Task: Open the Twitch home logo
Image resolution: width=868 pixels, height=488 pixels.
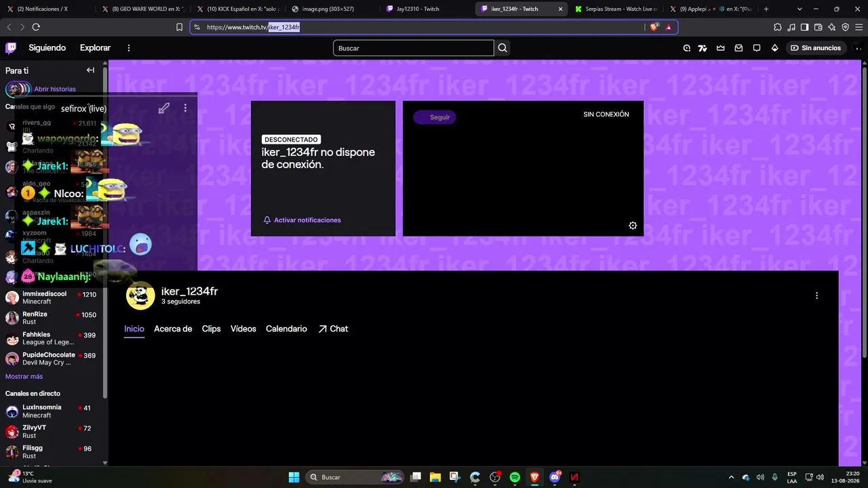Action: (x=11, y=47)
